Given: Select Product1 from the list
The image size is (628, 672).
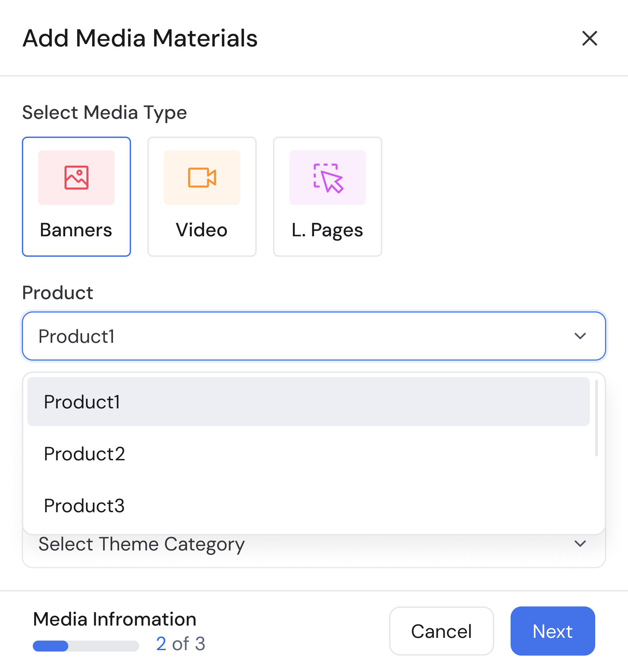Looking at the screenshot, I should click(82, 402).
